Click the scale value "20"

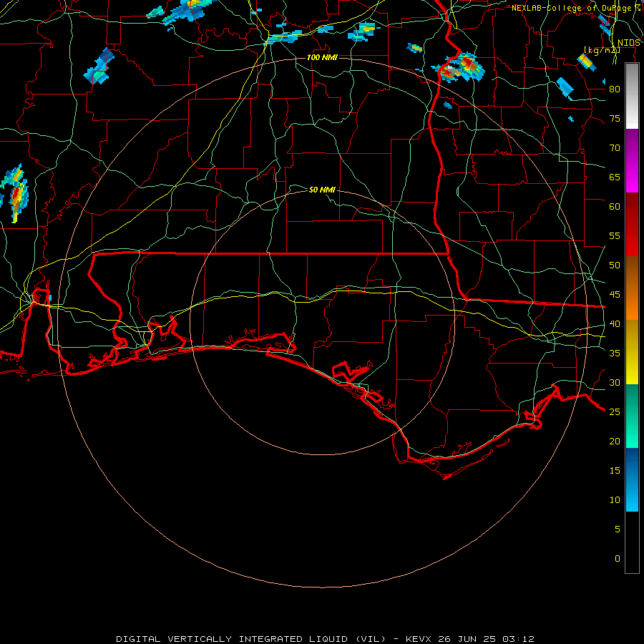615,441
